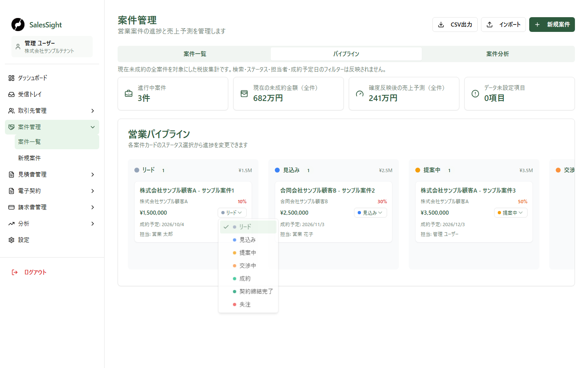The height and width of the screenshot is (368, 588).
Task: Click the CSV出力 button
Action: (x=455, y=25)
